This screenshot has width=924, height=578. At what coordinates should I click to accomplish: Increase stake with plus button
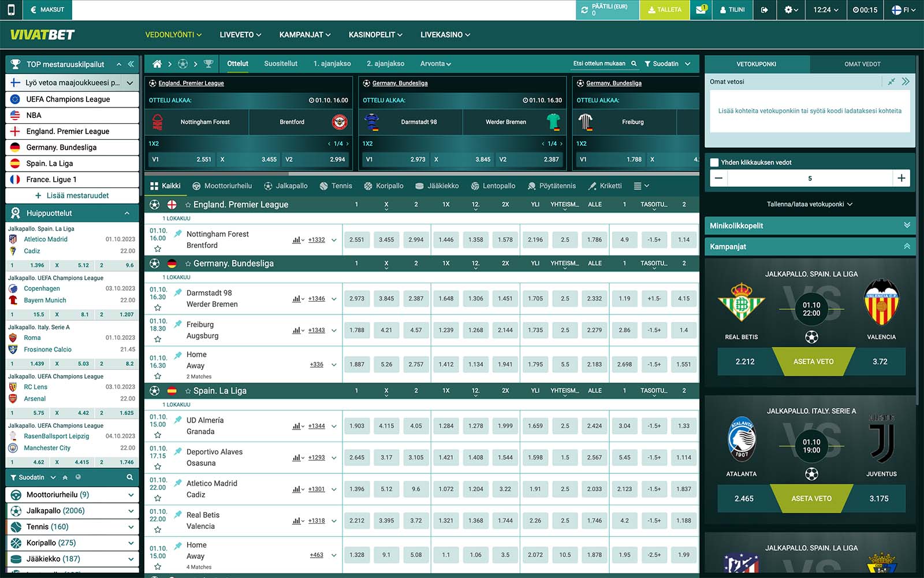901,178
